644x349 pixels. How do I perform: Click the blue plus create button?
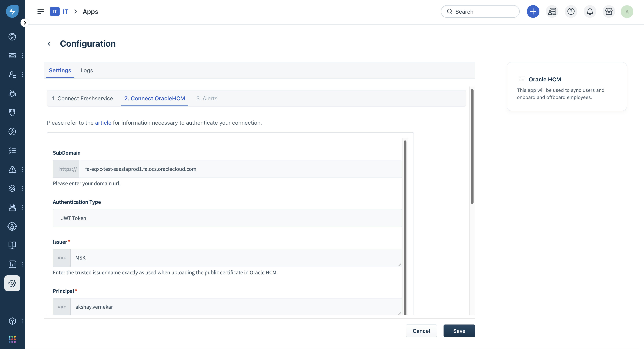point(533,11)
